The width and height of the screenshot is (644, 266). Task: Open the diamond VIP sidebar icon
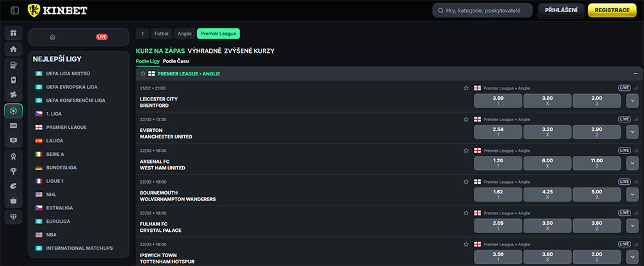(x=14, y=217)
